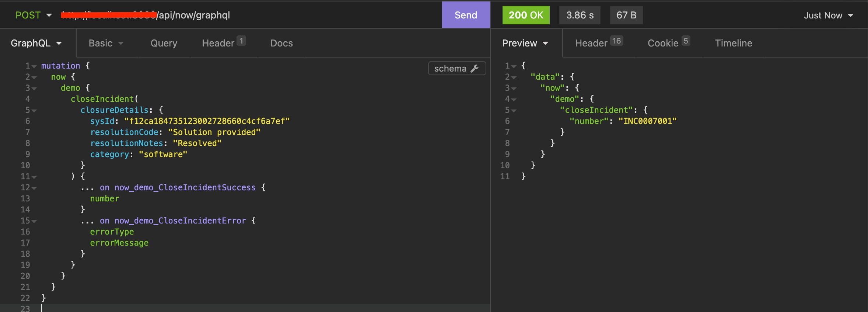The height and width of the screenshot is (312, 868).
Task: Collapse the mutation block at line 1
Action: coord(34,67)
